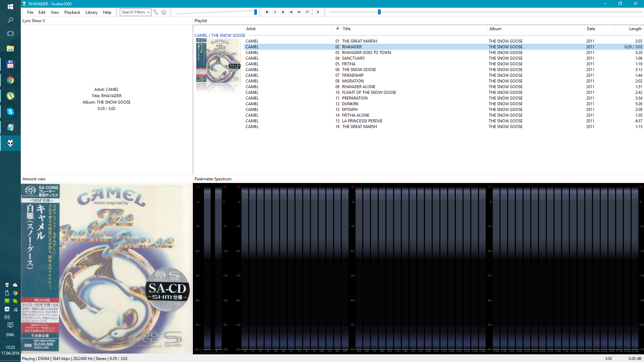Click the star favorites icon near search
Screen dimensions: 644x362
[x=164, y=12]
